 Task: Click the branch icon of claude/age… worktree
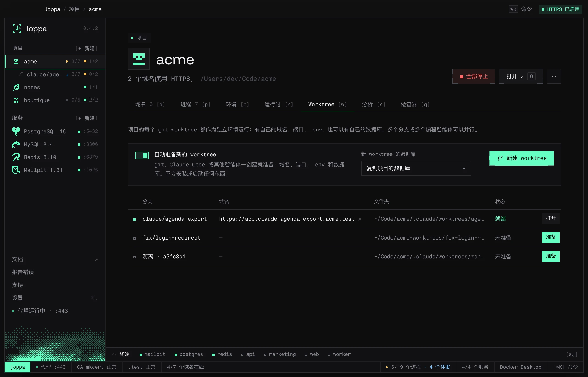coord(20,74)
